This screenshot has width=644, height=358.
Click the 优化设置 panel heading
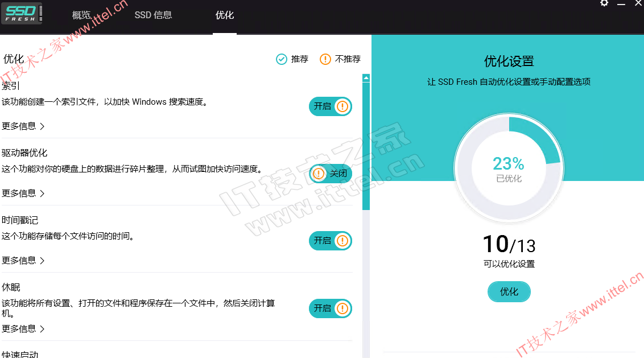pyautogui.click(x=509, y=61)
